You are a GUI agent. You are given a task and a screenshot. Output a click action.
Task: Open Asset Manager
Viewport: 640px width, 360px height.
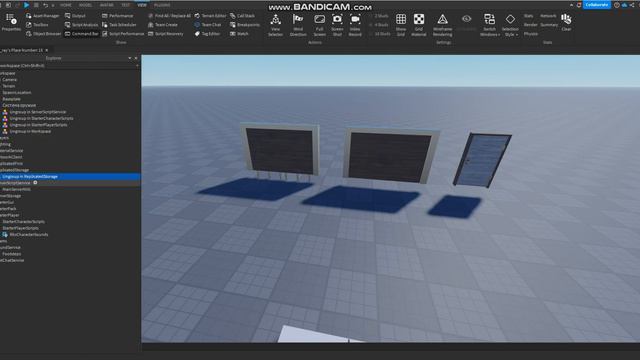42,16
